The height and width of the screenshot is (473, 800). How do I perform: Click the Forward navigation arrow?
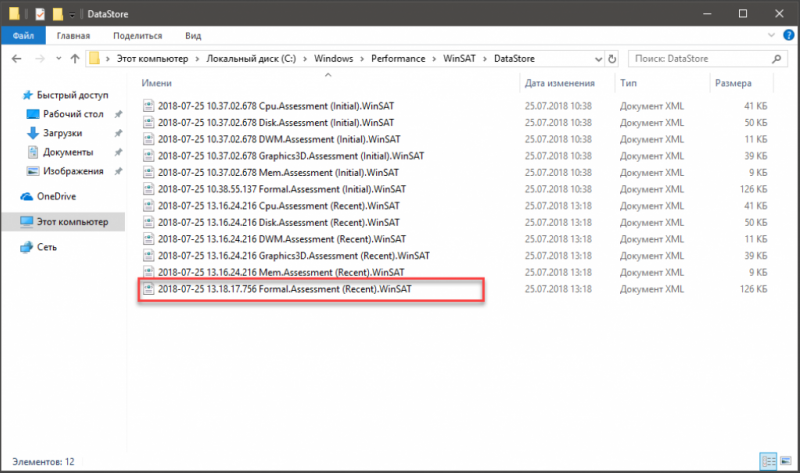40,59
